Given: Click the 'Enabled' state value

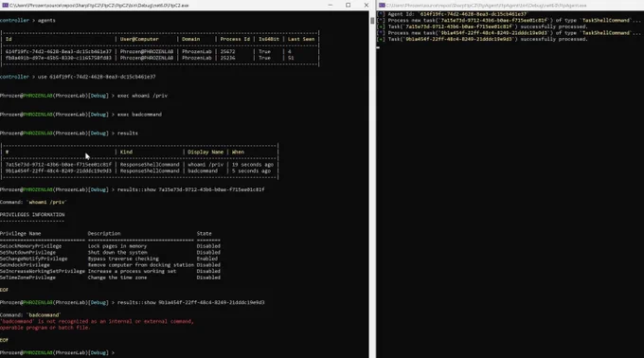Looking at the screenshot, I should point(207,259).
